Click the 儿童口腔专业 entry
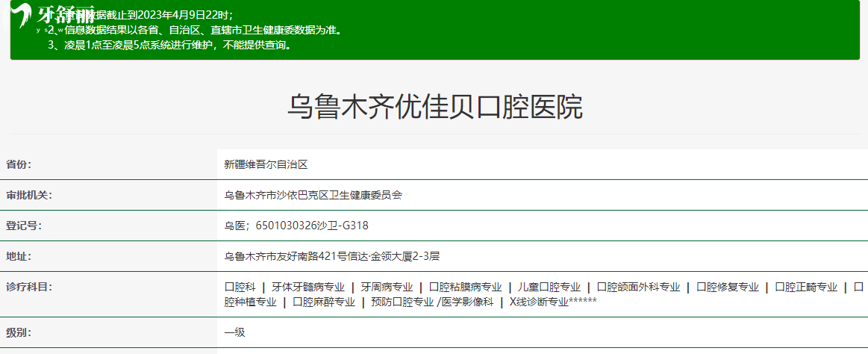Image resolution: width=868 pixels, height=354 pixels. point(549,287)
